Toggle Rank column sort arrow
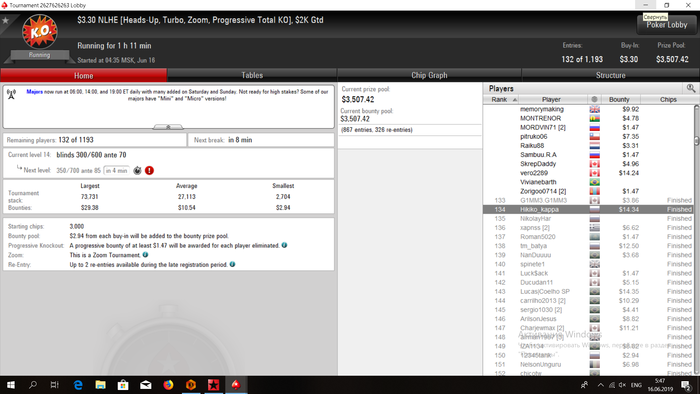 [x=515, y=100]
